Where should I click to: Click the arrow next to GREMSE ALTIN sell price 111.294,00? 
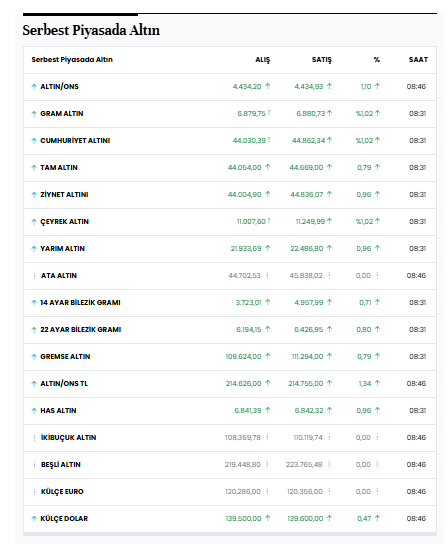[329, 356]
